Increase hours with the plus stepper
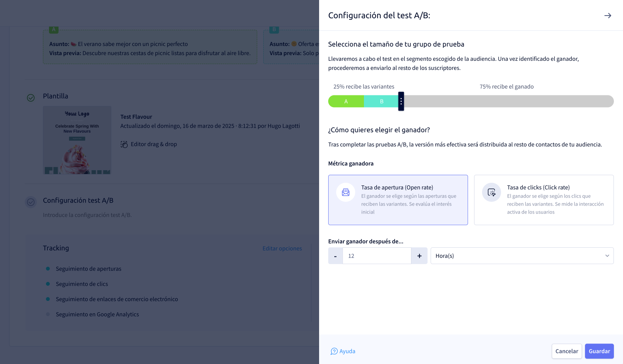This screenshot has width=623, height=364. coord(419,256)
